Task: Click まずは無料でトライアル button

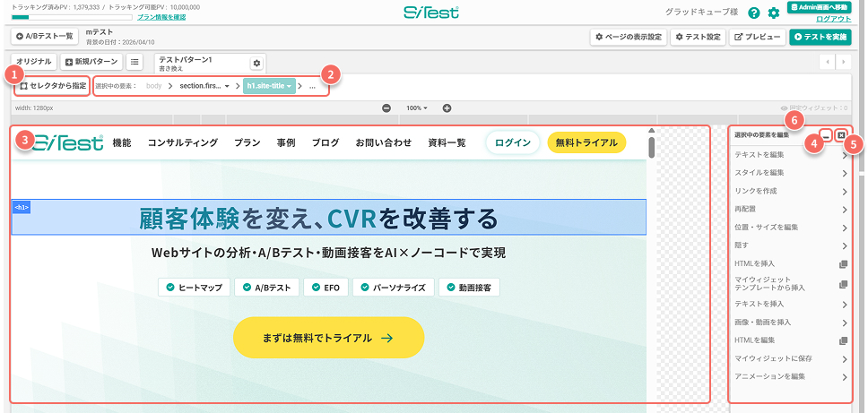Action: (328, 338)
